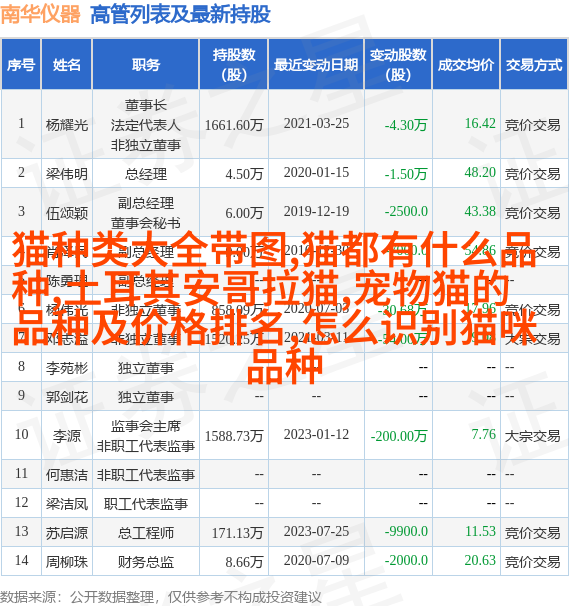The height and width of the screenshot is (606, 569).
Task: Click the 董事长 法定代表人 position cell
Action: (x=146, y=125)
